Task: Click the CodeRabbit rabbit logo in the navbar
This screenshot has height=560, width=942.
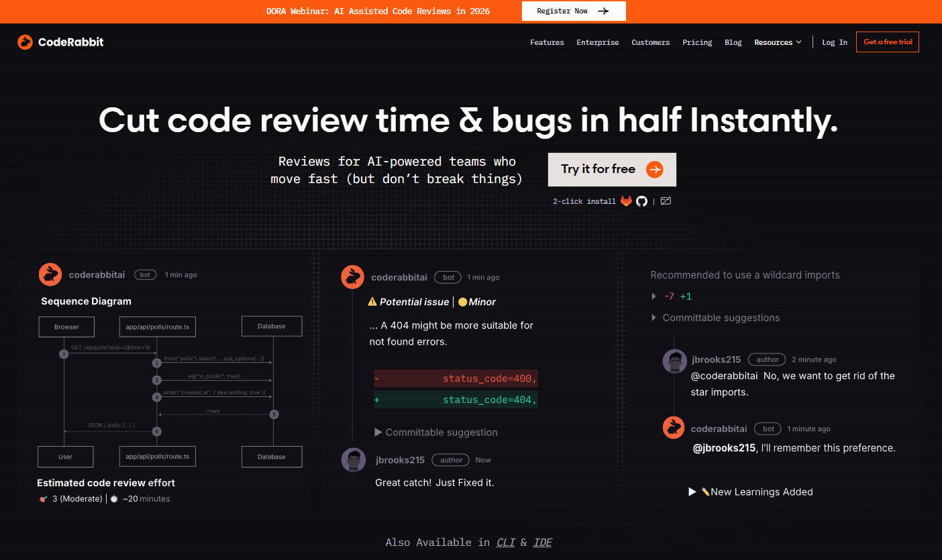Action: [25, 42]
